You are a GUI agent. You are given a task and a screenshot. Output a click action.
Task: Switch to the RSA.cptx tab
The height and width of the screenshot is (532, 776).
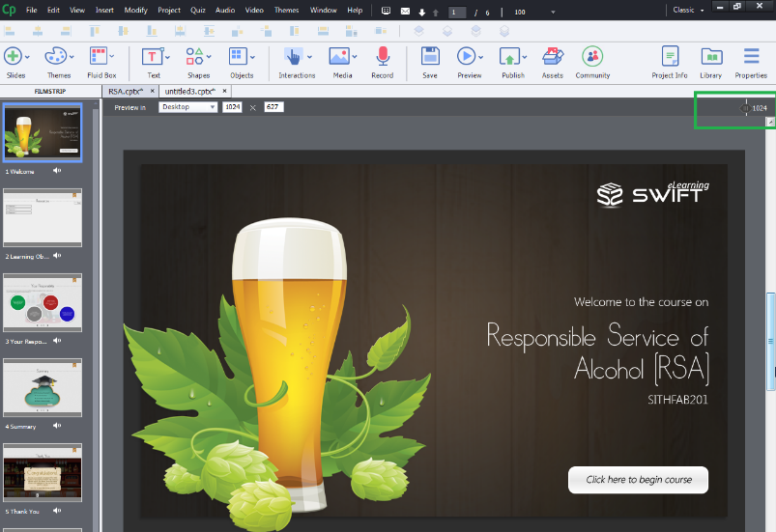click(126, 92)
